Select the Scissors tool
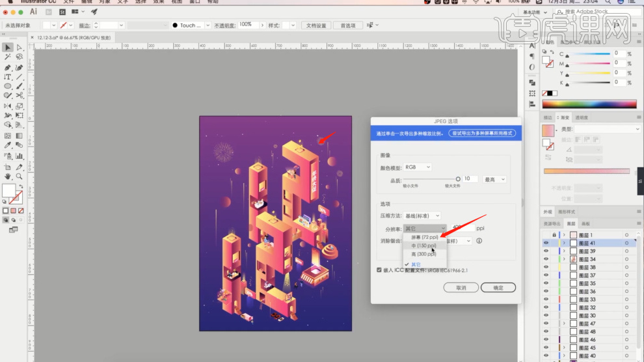Viewport: 644px width, 362px height. [19, 96]
